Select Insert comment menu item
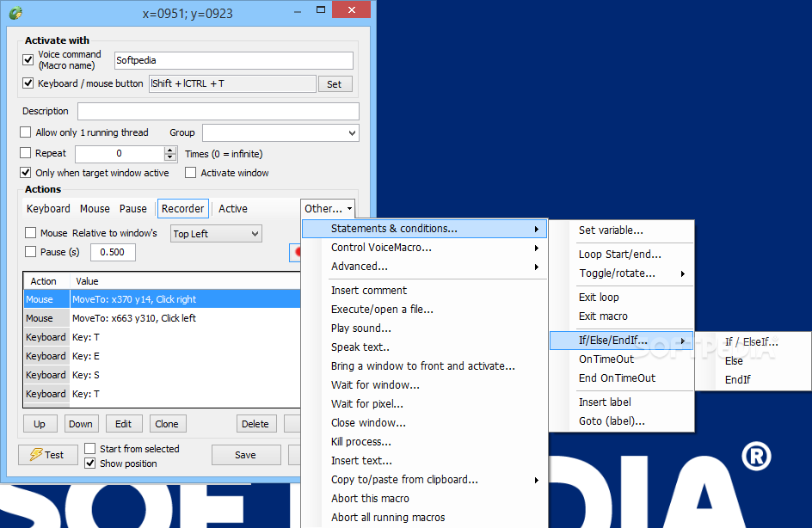This screenshot has width=812, height=528. coord(424,291)
